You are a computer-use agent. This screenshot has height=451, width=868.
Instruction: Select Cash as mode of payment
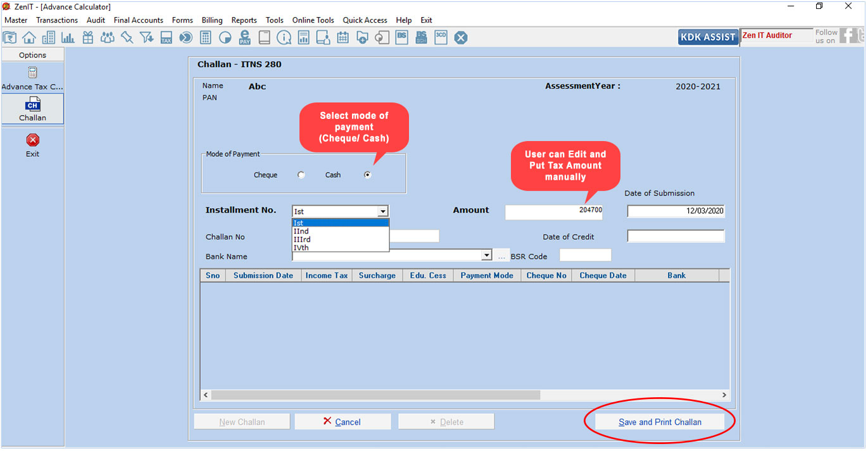368,175
